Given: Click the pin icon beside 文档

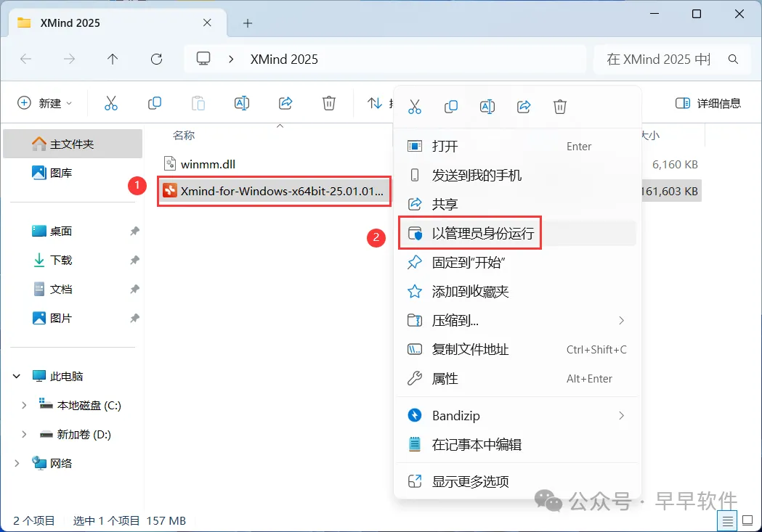Looking at the screenshot, I should [134, 290].
